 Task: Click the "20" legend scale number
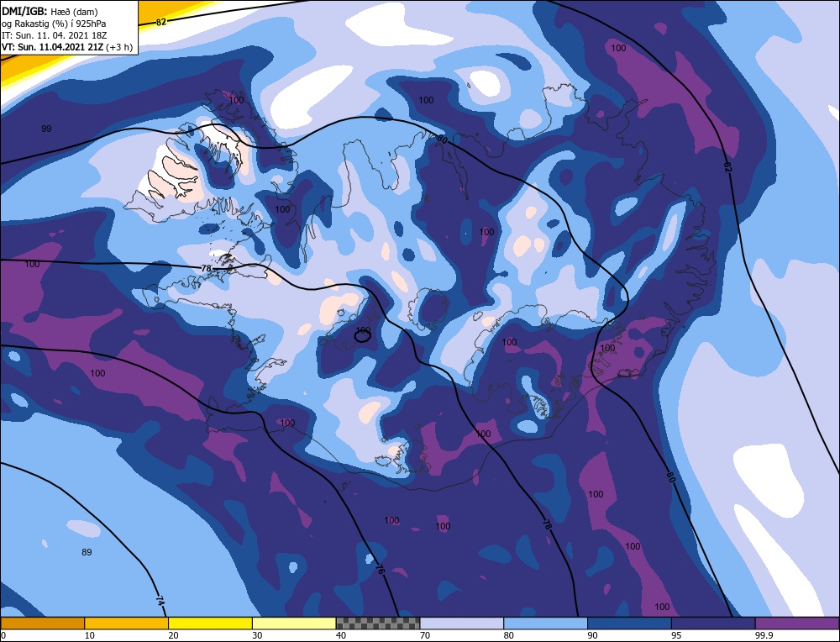174,635
